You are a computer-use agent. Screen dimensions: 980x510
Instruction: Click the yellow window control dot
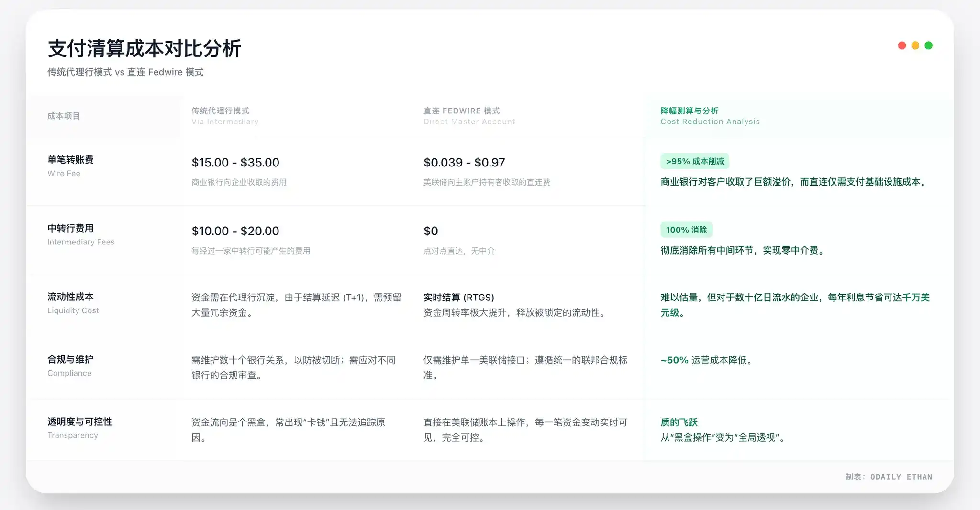point(915,45)
